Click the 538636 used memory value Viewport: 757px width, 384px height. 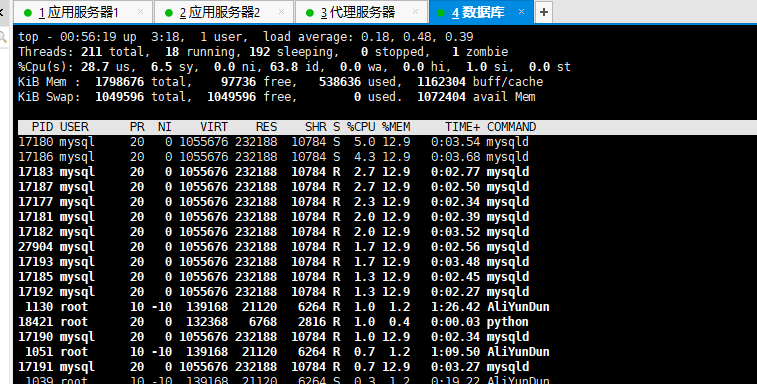[x=340, y=82]
